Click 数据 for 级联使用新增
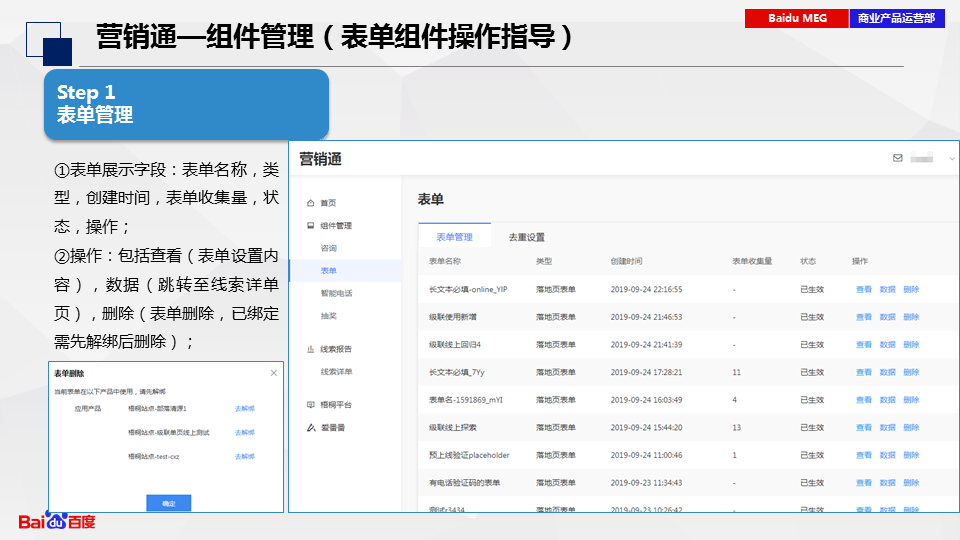The width and height of the screenshot is (960, 540). [888, 317]
